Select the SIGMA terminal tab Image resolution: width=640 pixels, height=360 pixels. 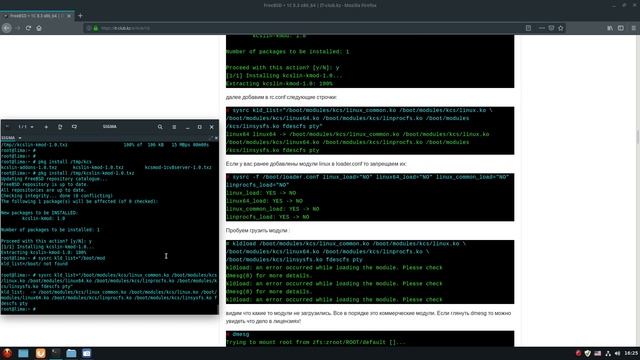point(9,138)
